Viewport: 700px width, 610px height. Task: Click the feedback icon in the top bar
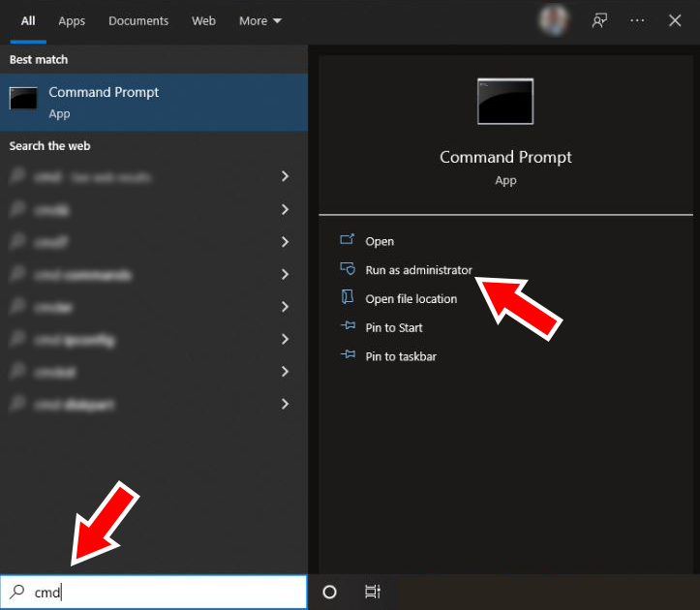pos(599,20)
